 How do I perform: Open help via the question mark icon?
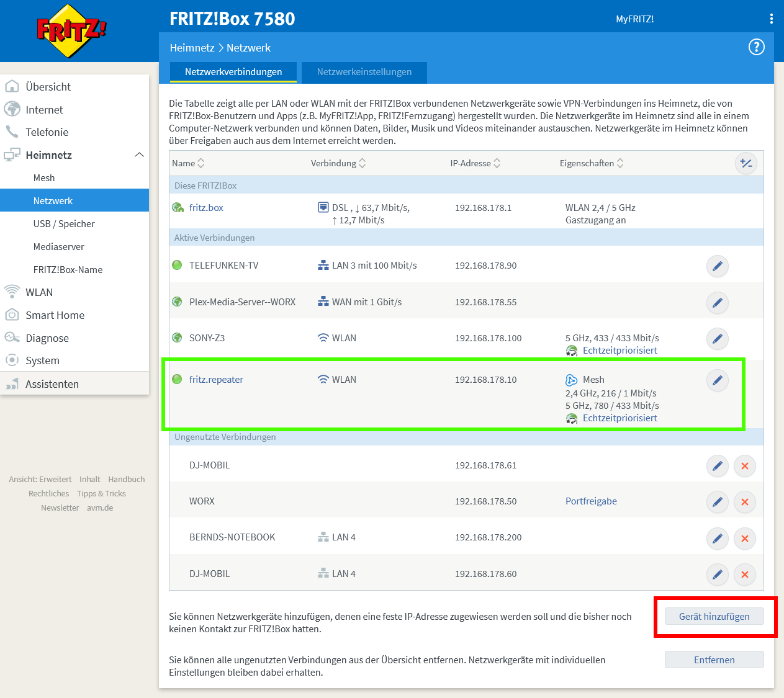tap(756, 47)
